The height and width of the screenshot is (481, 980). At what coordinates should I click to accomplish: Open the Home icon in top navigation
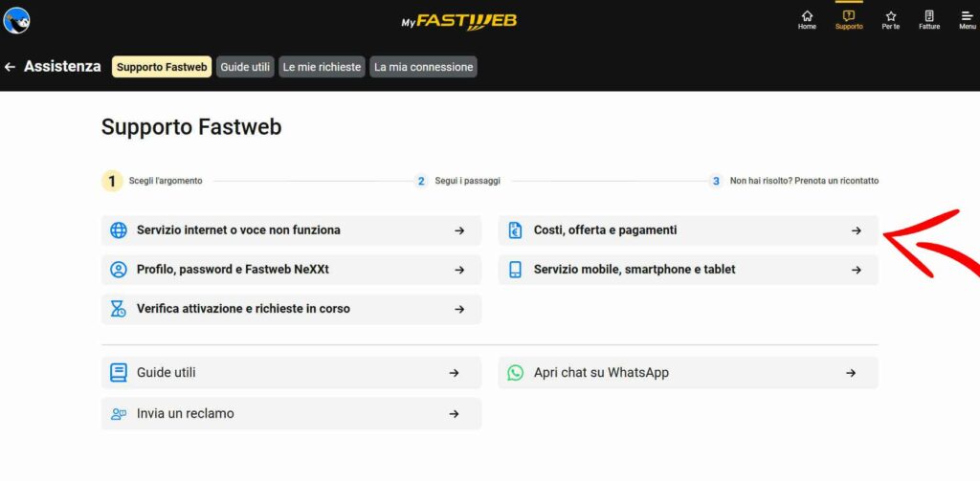click(x=807, y=20)
